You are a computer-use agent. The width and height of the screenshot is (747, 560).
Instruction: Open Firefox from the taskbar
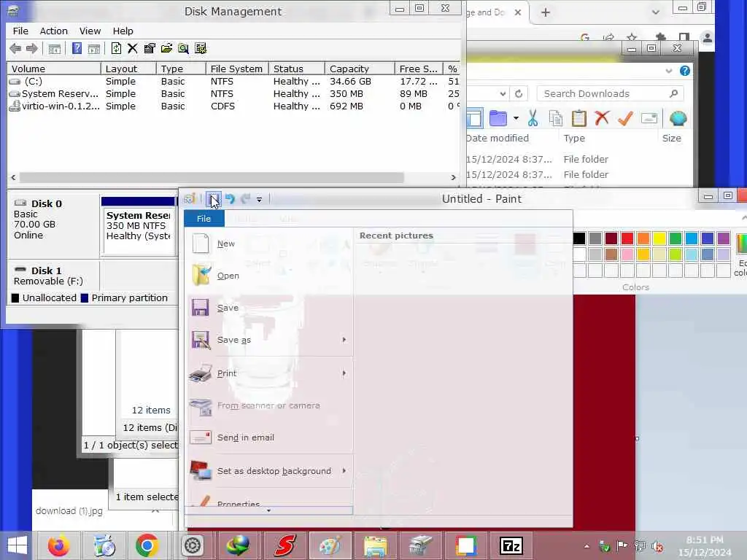[58, 545]
